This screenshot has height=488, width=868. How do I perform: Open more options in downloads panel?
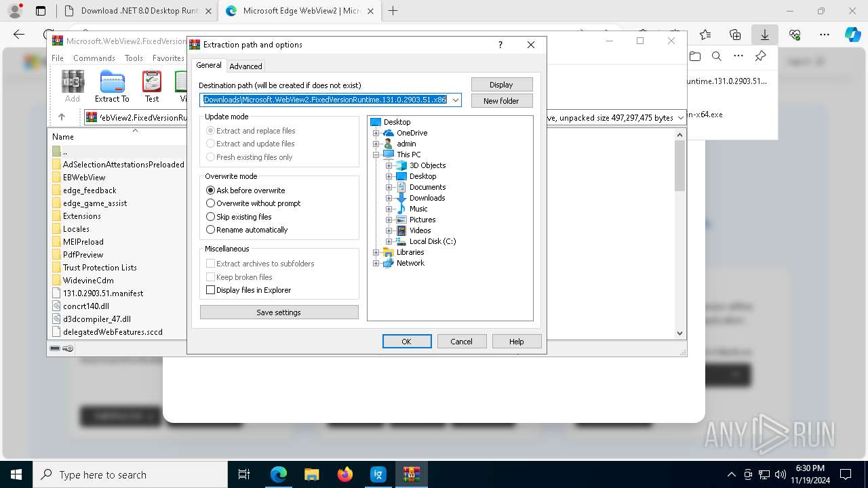(x=738, y=56)
